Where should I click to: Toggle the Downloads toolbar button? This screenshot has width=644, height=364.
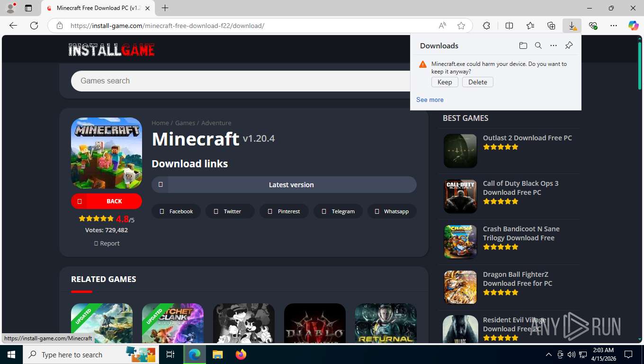(572, 26)
